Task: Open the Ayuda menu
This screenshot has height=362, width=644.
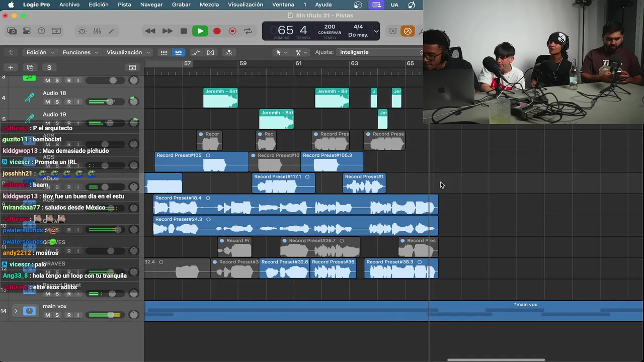Action: click(323, 5)
